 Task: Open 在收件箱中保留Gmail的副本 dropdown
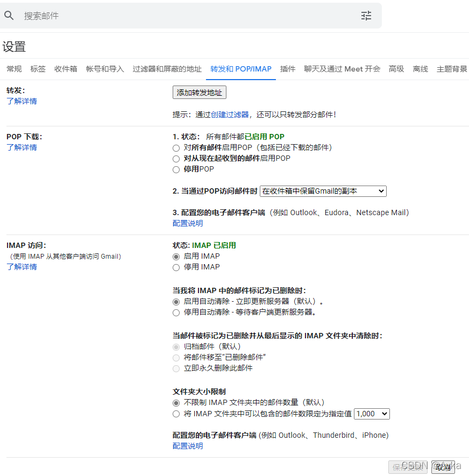pyautogui.click(x=323, y=191)
